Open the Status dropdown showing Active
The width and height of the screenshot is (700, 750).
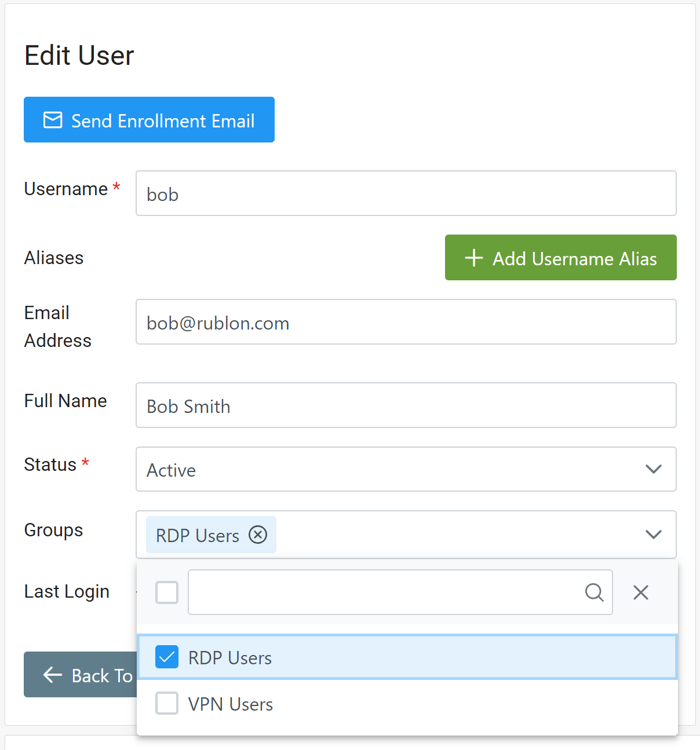point(406,469)
